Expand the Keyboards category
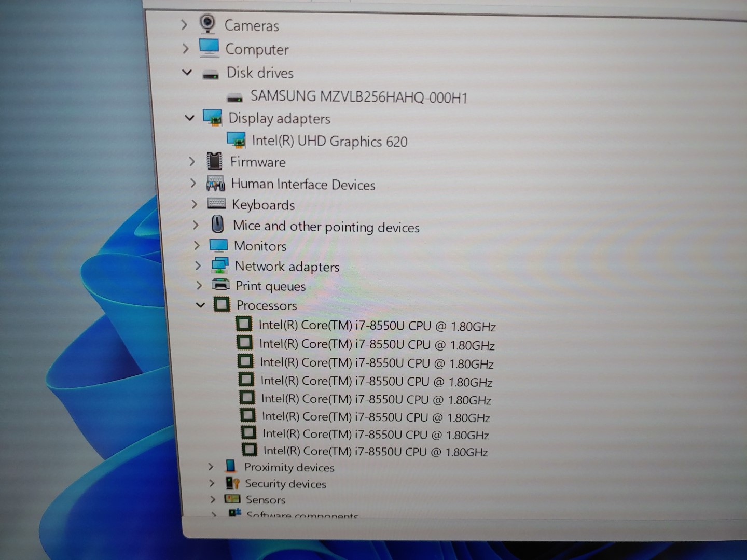This screenshot has height=560, width=747. pos(195,204)
